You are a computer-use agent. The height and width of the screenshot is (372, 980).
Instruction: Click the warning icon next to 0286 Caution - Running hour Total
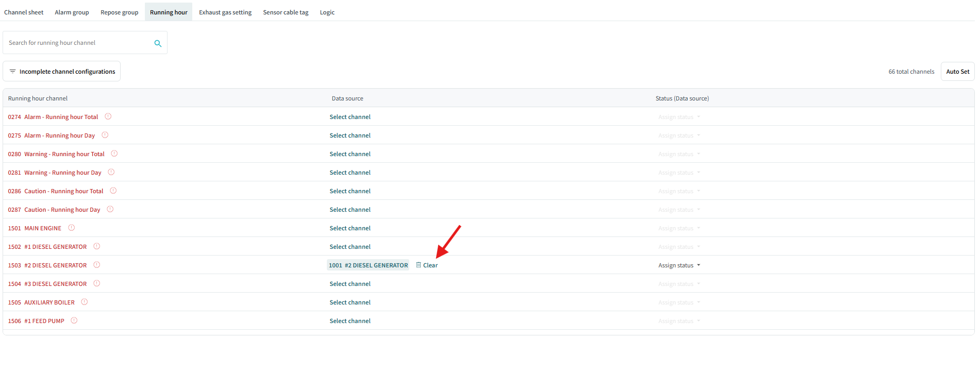click(113, 191)
